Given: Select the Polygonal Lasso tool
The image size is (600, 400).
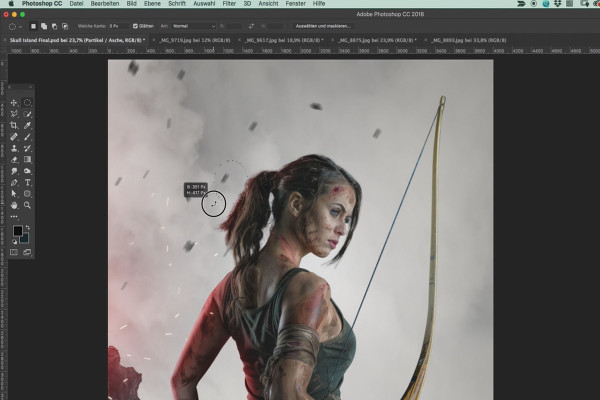Looking at the screenshot, I should pos(14,114).
